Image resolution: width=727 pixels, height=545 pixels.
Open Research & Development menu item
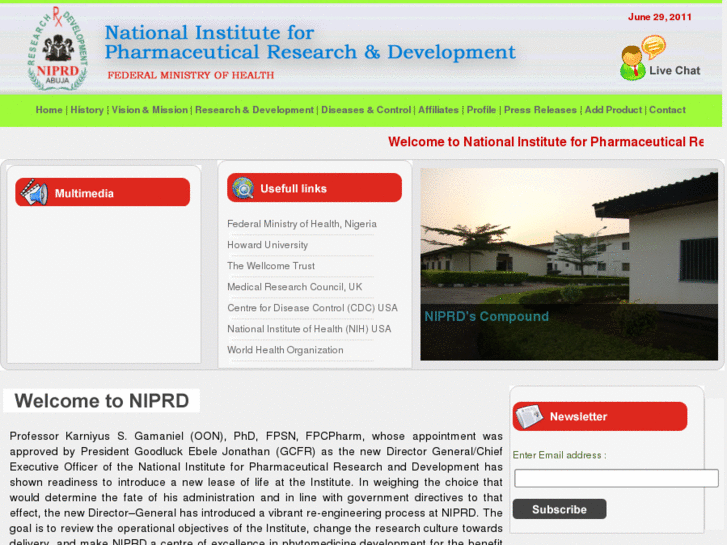click(254, 110)
